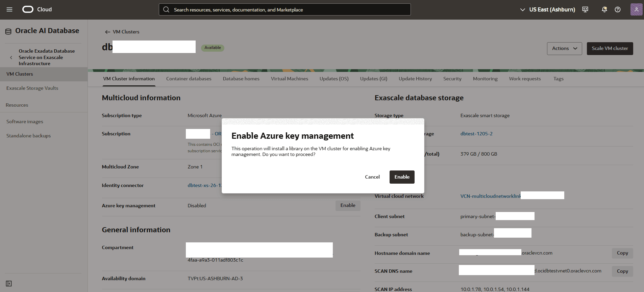Viewport: 644px width, 292px height.
Task: Open the help question mark icon
Action: pyautogui.click(x=618, y=9)
